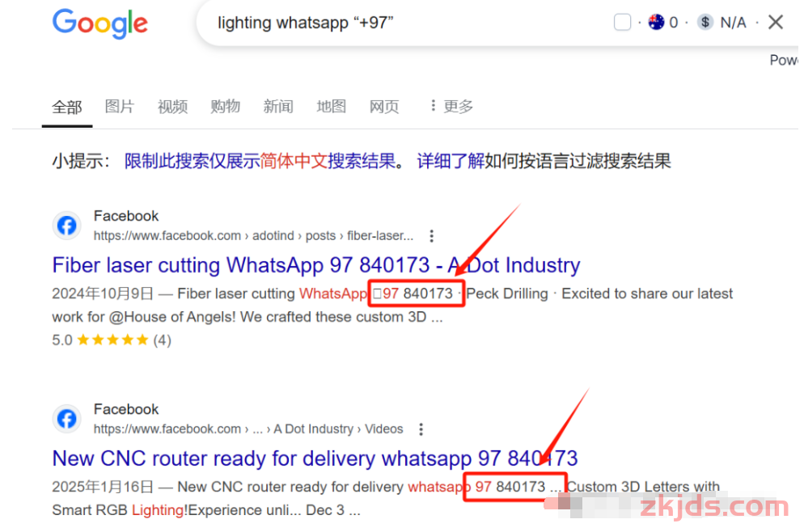804x532 pixels.
Task: Expand the 更多 menu
Action: pos(451,106)
